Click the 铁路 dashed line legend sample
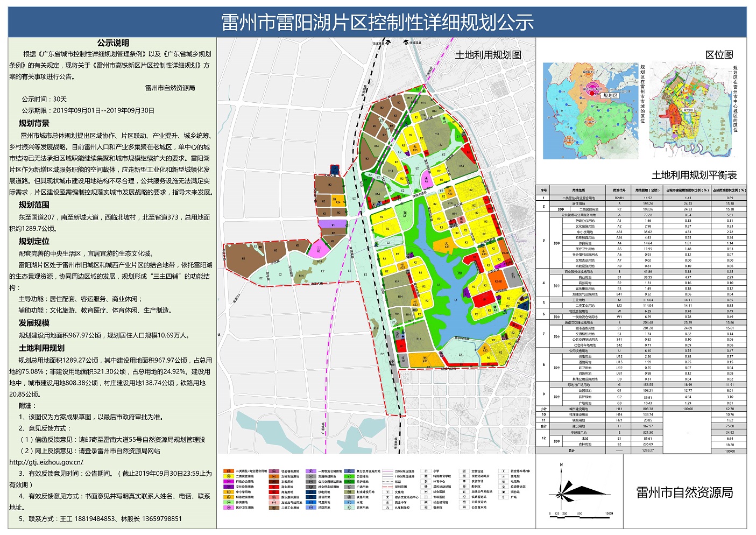Image resolution: width=756 pixels, height=535 pixels. tap(387, 482)
